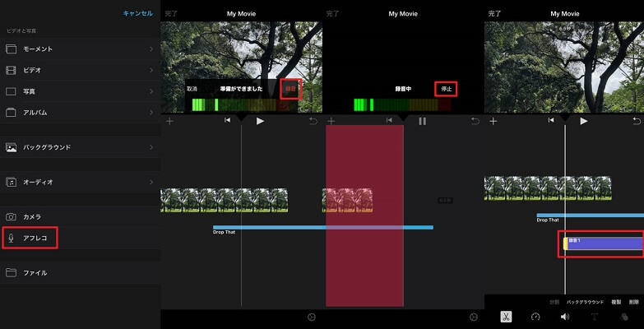Image resolution: width=644 pixels, height=329 pixels.
Task: Tap the カメラ camera icon
Action: (11, 217)
